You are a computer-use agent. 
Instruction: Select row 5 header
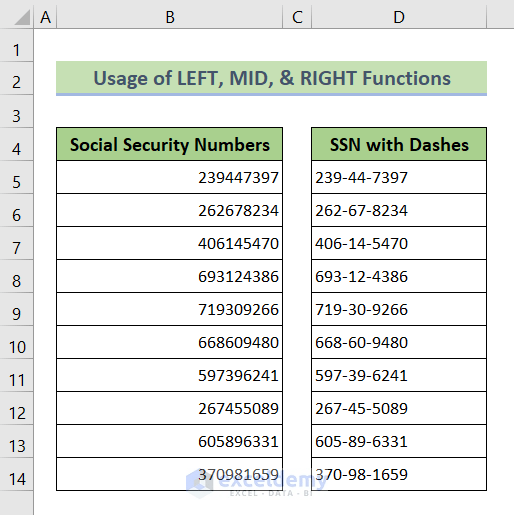coord(17,177)
